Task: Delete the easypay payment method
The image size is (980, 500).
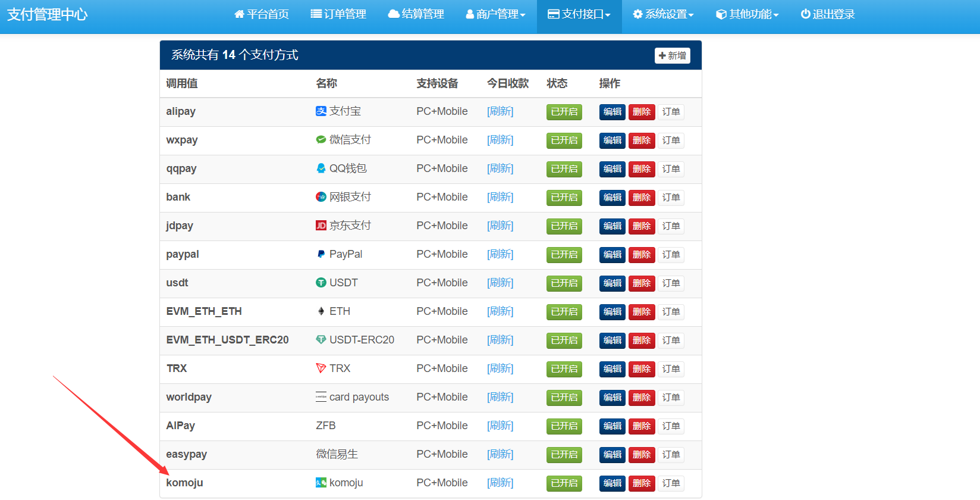Action: pyautogui.click(x=642, y=455)
